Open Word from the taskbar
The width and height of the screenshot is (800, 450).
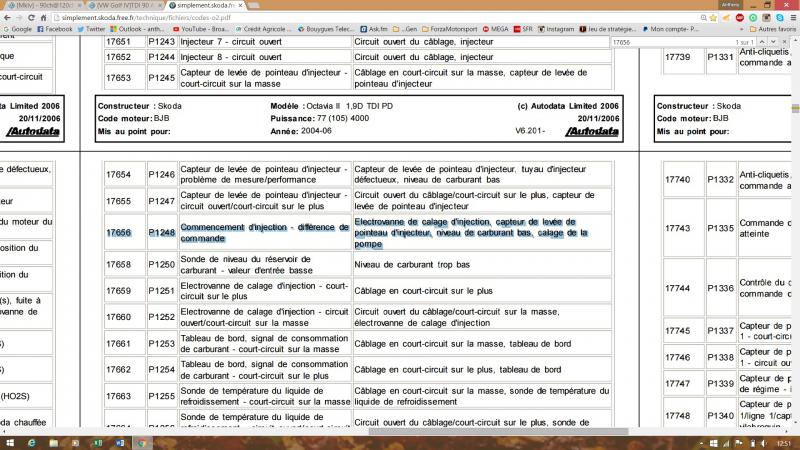(x=119, y=443)
